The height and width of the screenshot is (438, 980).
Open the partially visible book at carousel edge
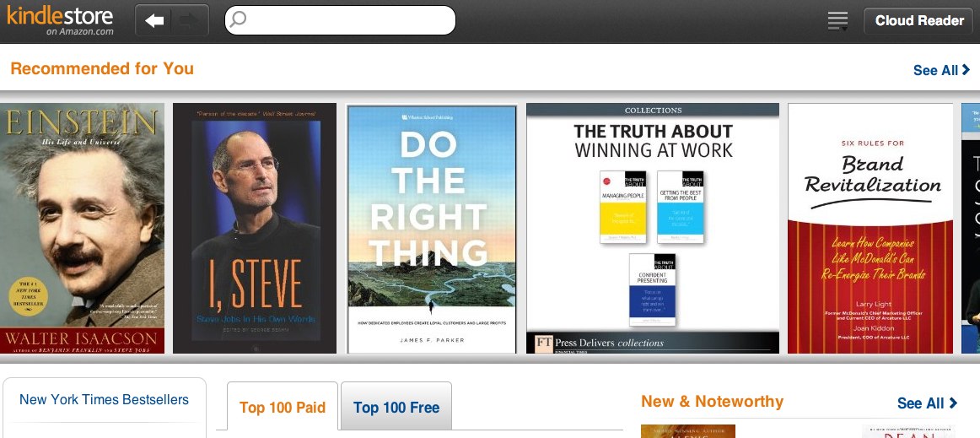pos(971,229)
